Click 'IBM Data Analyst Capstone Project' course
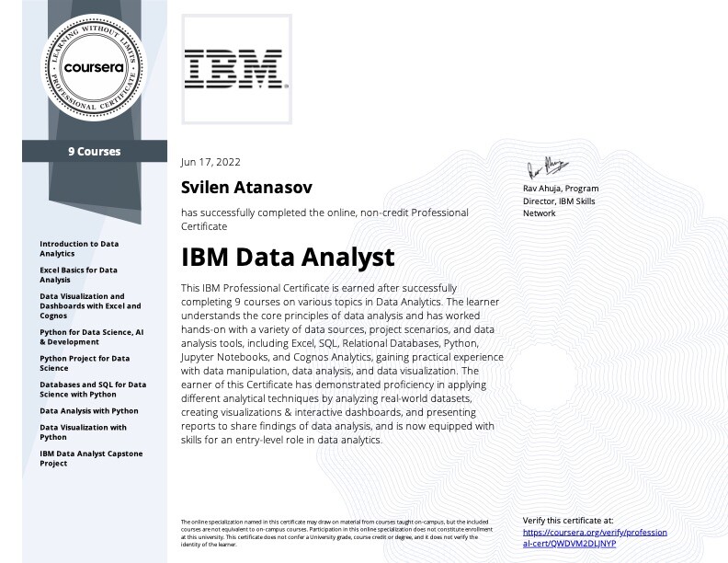Image resolution: width=728 pixels, height=563 pixels. (x=91, y=458)
